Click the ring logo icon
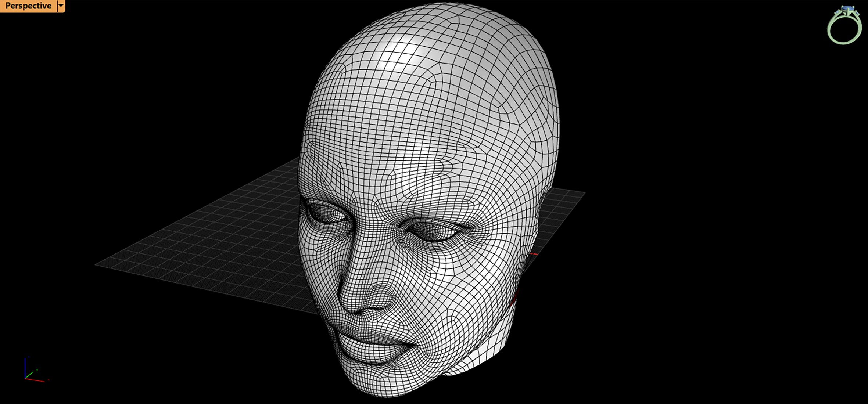 point(844,25)
